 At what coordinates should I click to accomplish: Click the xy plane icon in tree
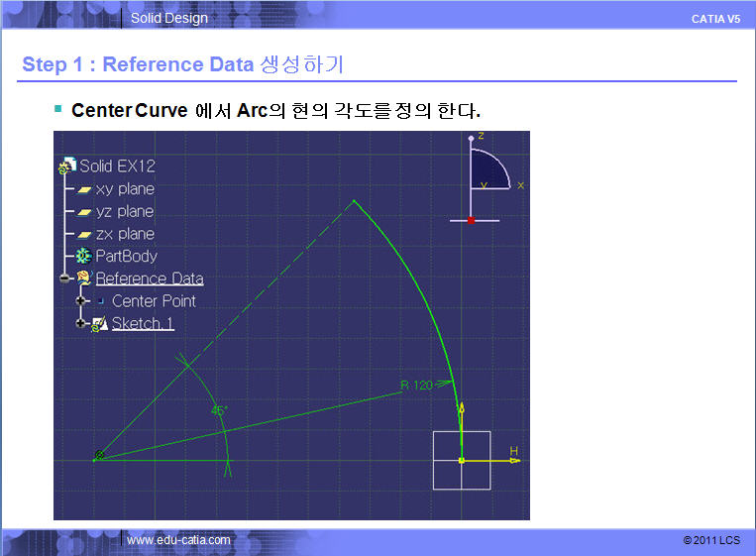[x=85, y=189]
